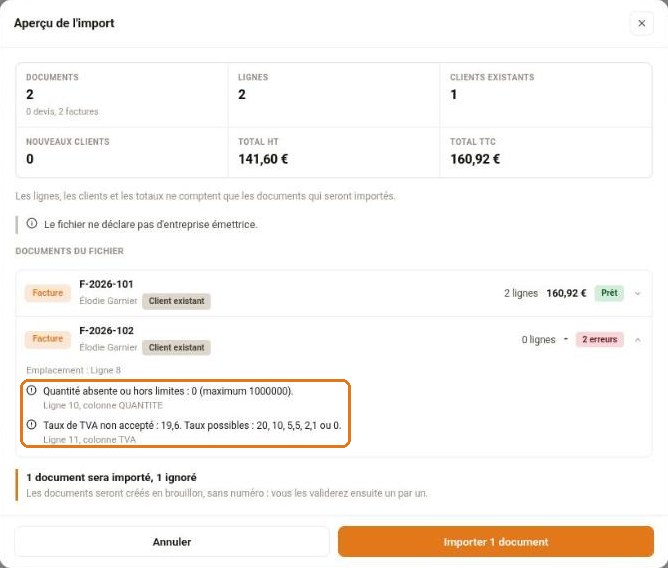
Task: Click the Quantité absente ou hors limites message
Action: 168,391
